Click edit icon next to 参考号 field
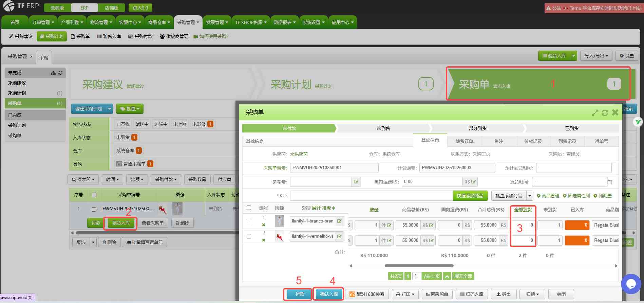Screen dimensions: 644x303 356,182
